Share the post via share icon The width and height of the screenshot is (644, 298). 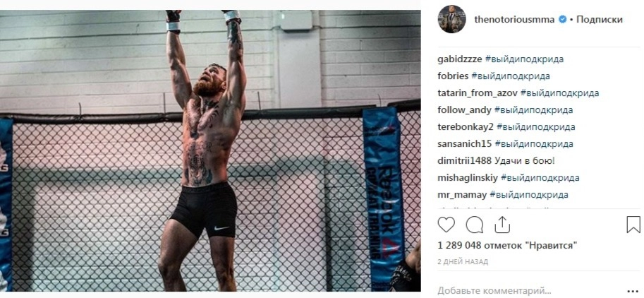[502, 225]
